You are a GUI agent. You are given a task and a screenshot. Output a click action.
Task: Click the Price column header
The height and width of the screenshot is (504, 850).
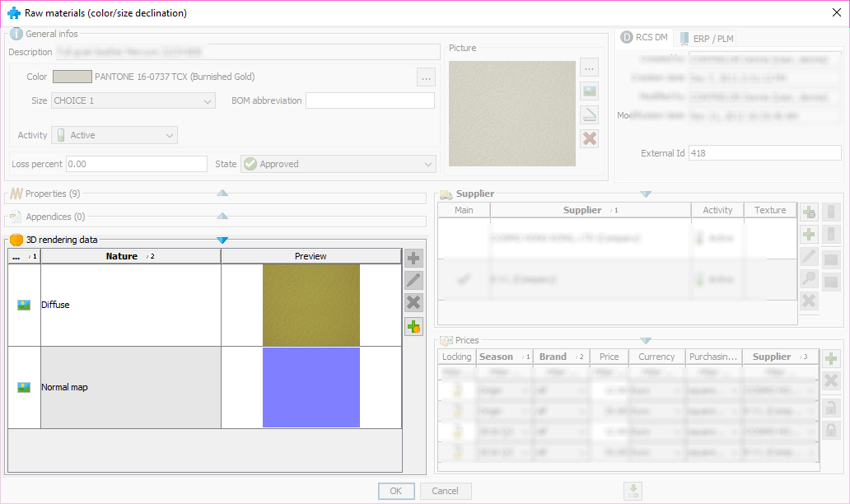pos(609,357)
